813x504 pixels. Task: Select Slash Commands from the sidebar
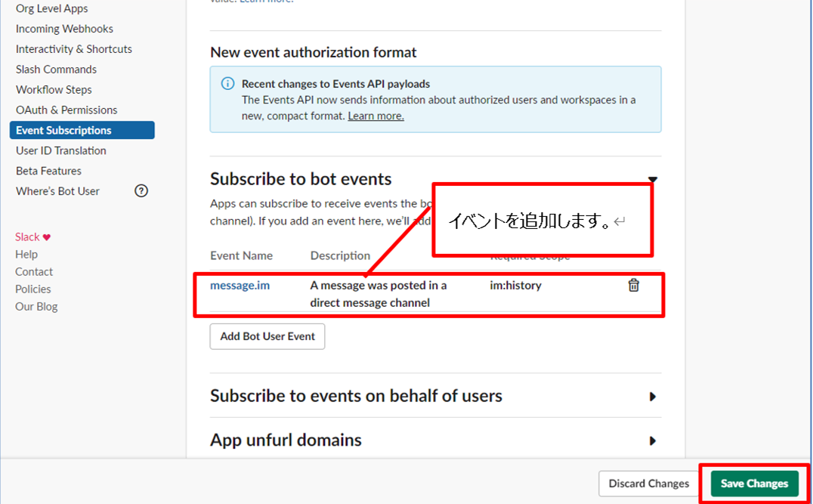(x=56, y=70)
